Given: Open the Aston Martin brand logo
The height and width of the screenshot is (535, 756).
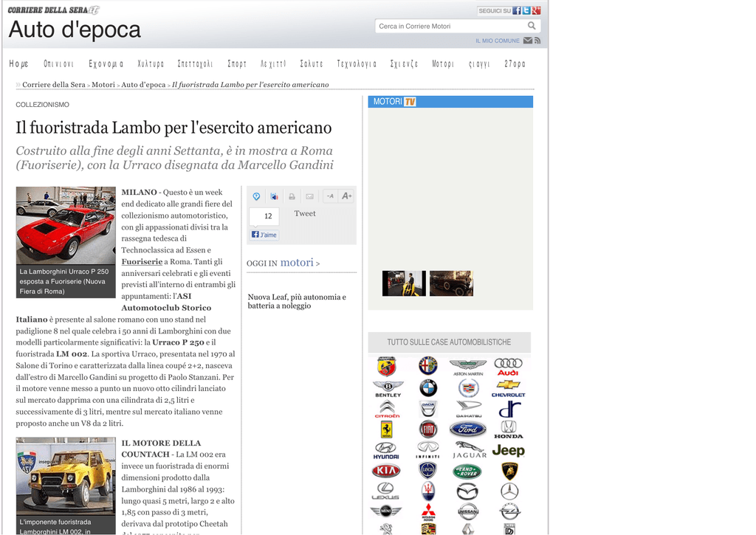Looking at the screenshot, I should pos(467,367).
